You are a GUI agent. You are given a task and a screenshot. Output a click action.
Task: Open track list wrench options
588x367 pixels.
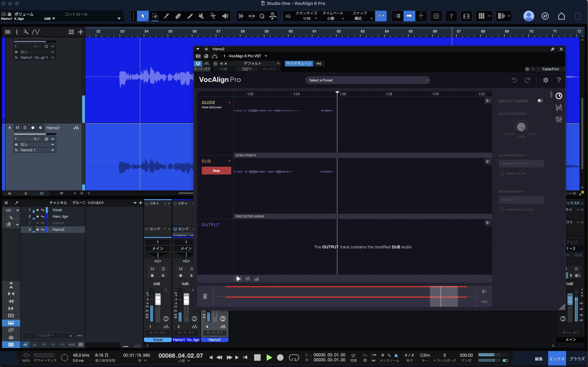click(26, 32)
